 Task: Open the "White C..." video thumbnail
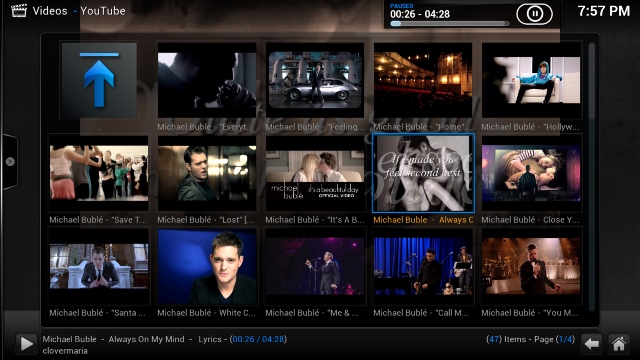pyautogui.click(x=207, y=266)
